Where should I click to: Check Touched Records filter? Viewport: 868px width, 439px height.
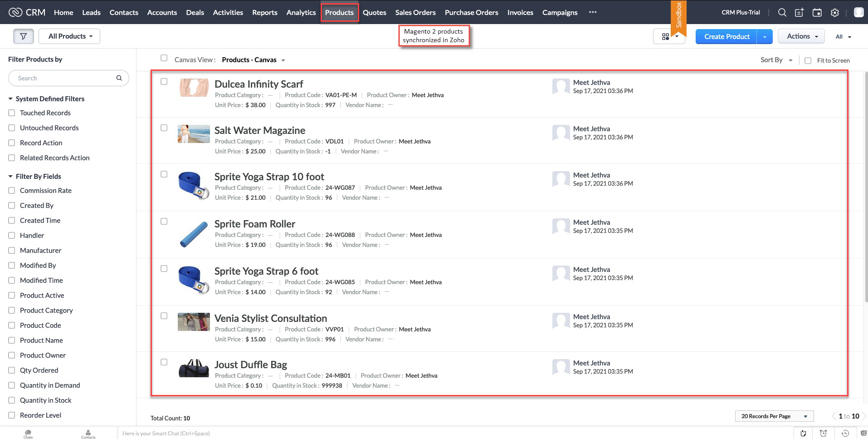coord(12,113)
